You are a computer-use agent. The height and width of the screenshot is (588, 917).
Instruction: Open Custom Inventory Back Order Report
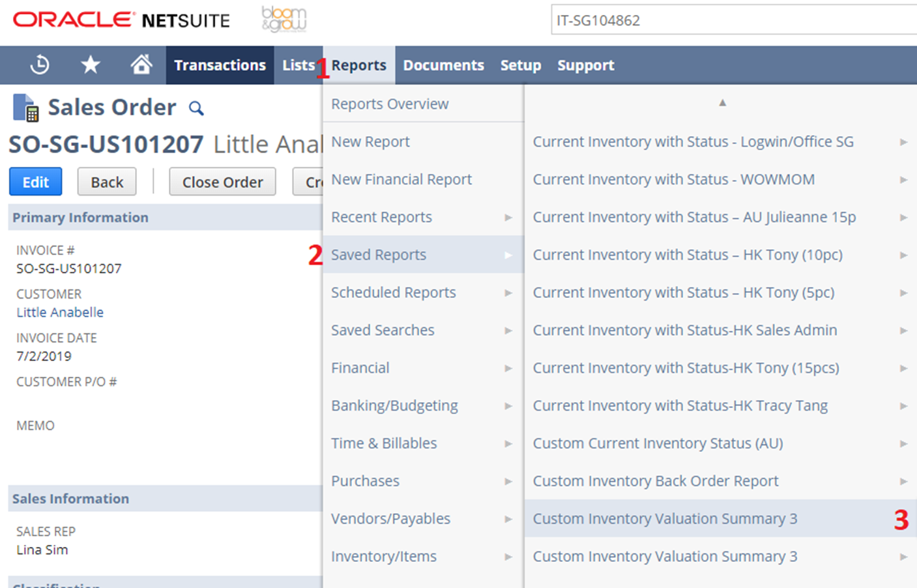[x=720, y=481]
